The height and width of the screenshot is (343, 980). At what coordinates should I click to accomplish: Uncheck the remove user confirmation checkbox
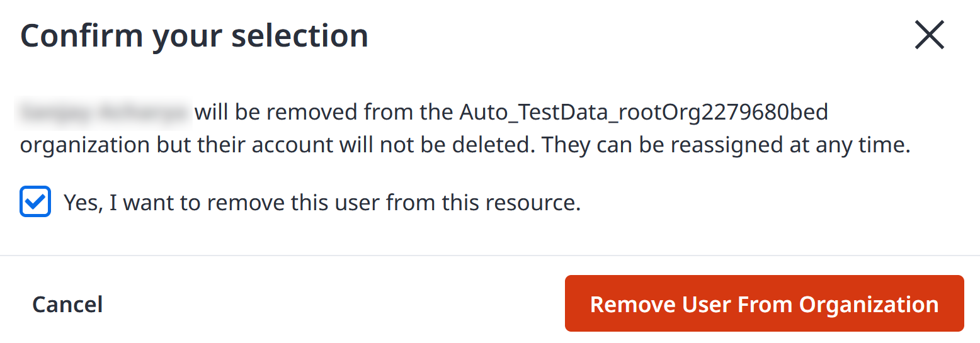point(35,202)
